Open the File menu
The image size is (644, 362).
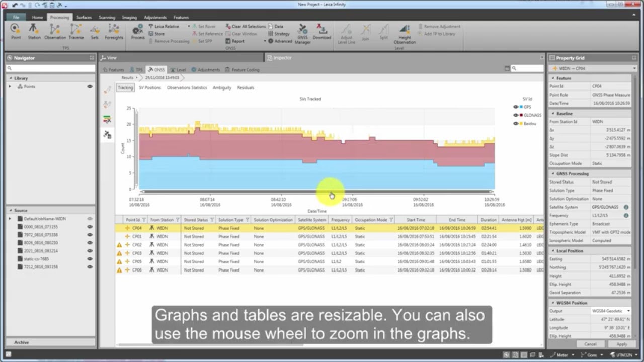(x=16, y=17)
